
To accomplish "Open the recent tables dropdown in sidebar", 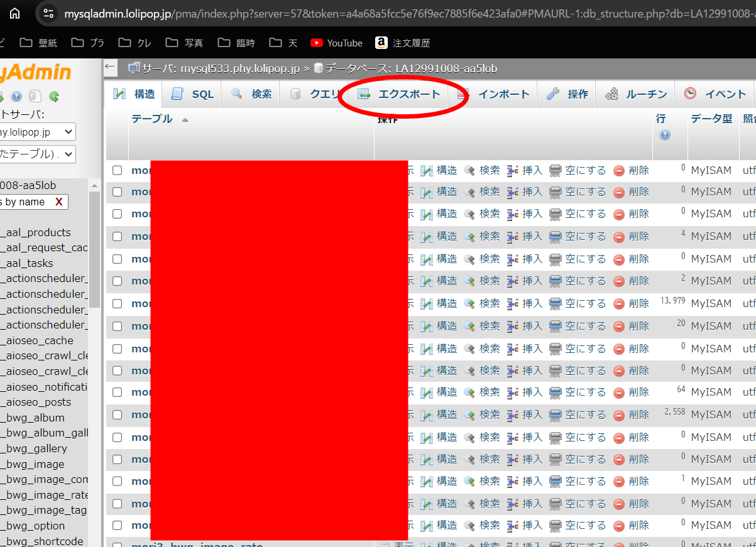I will (38, 154).
